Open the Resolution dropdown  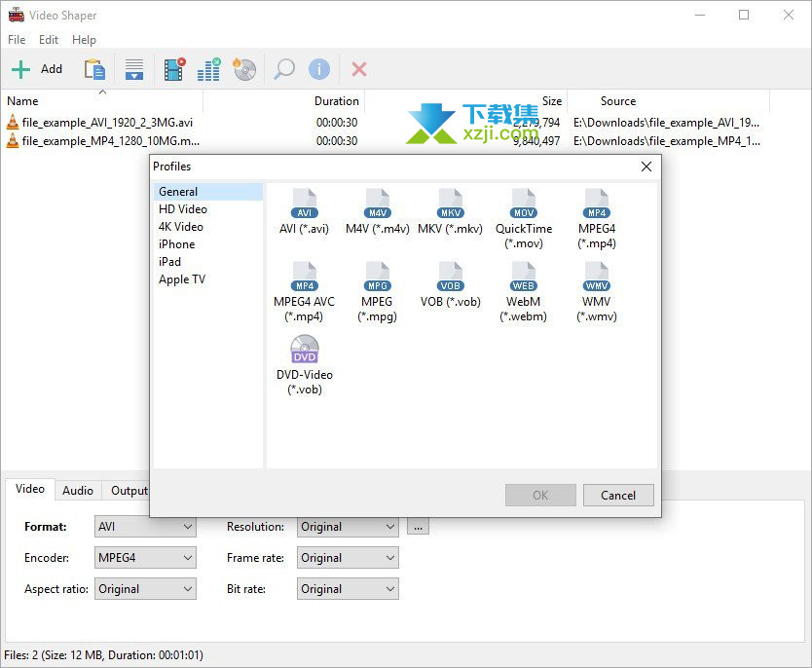point(348,527)
